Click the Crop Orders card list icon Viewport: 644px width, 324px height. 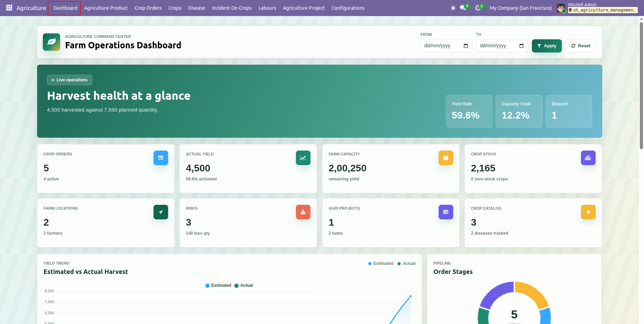click(161, 158)
